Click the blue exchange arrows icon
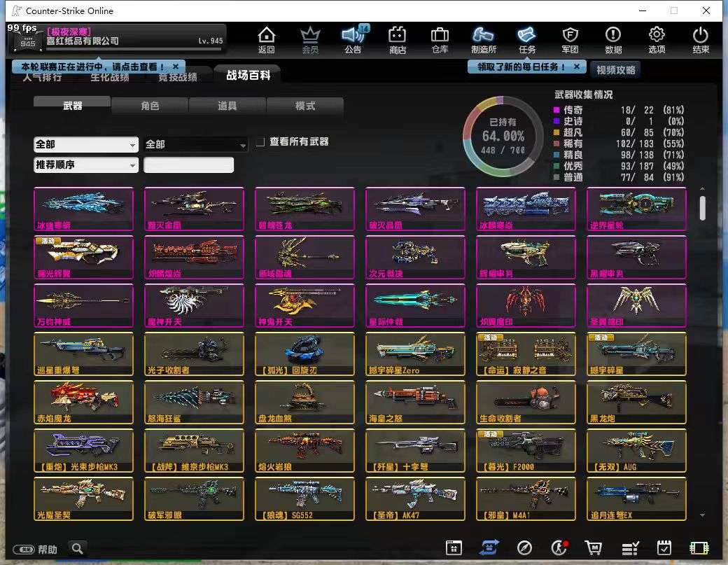The image size is (728, 565). coord(489,547)
